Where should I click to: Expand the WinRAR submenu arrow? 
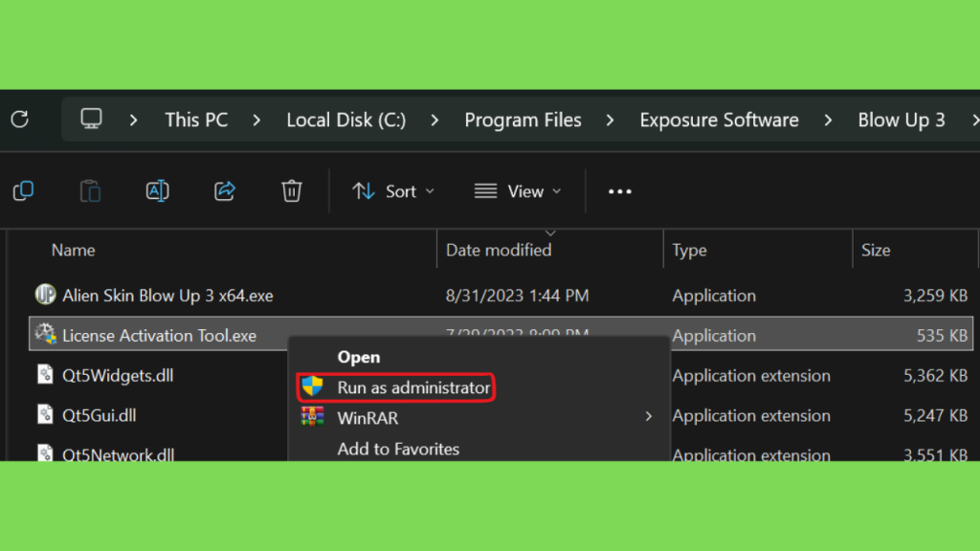tap(649, 417)
